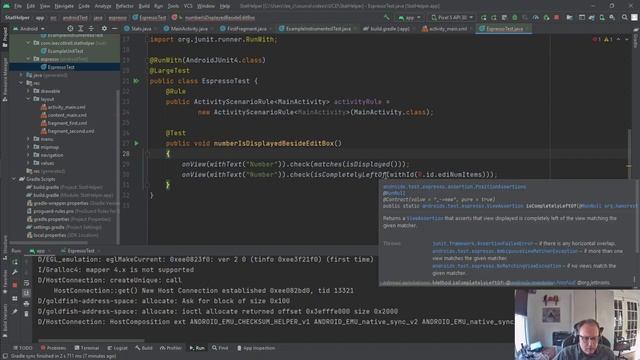Open the Terminal tool window

pyautogui.click(x=87, y=348)
